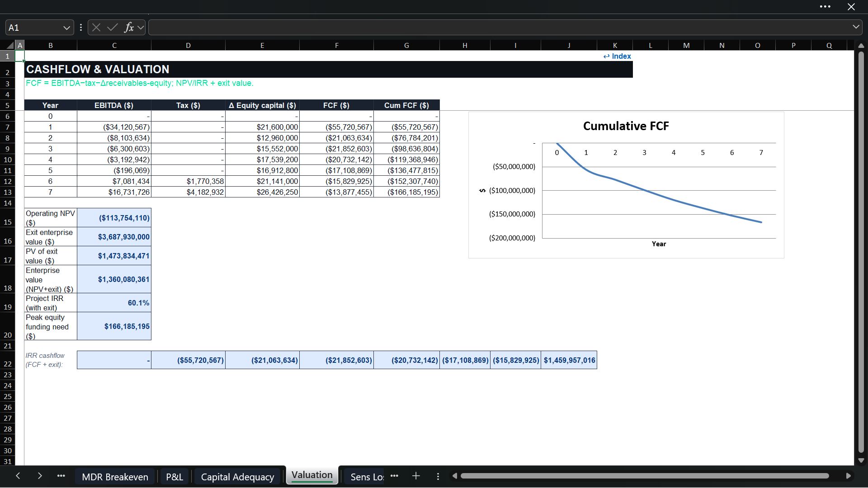Viewport: 868px width, 488px height.
Task: Click the vertical scrollbar down arrow
Action: [x=861, y=460]
